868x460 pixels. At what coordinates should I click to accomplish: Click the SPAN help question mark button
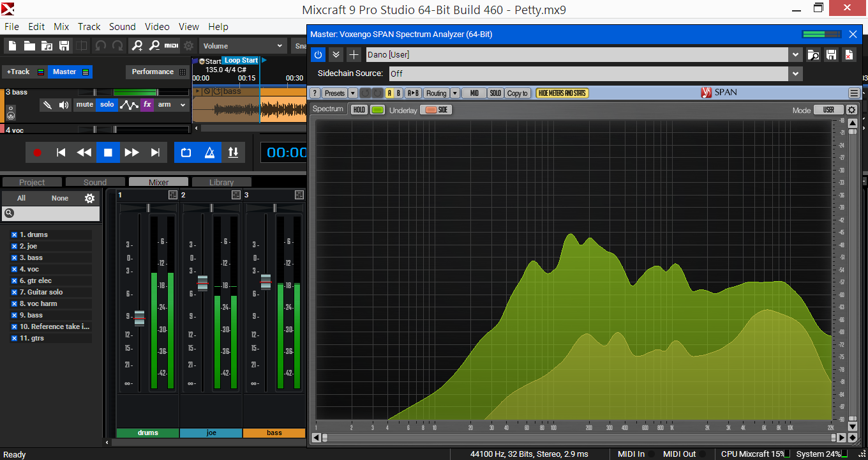pos(315,93)
